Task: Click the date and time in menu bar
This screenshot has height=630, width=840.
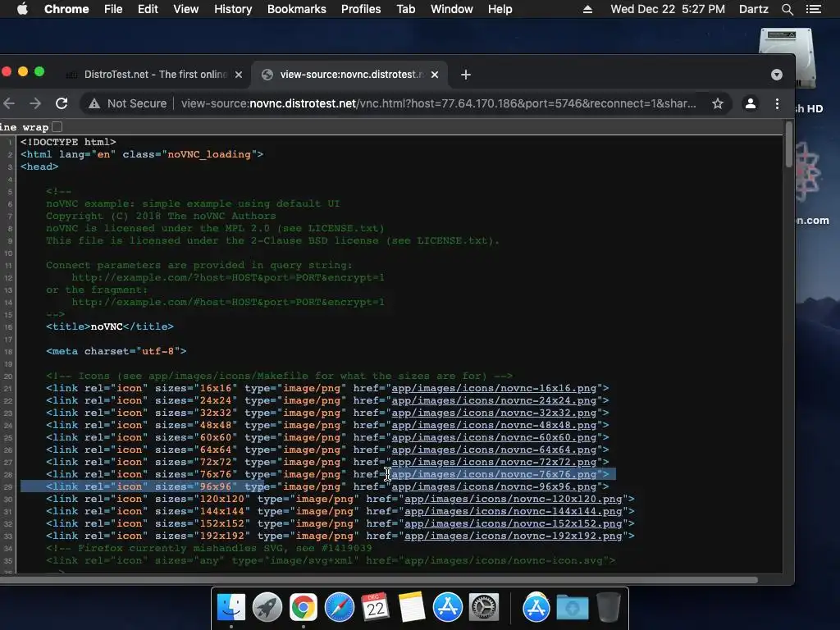Action: (668, 9)
